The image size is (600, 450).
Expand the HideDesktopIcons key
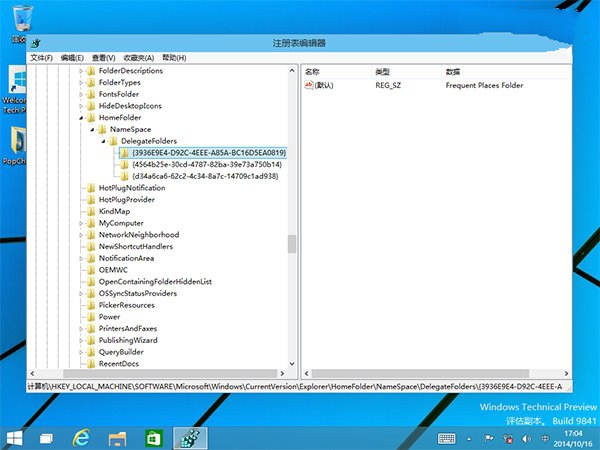click(81, 106)
